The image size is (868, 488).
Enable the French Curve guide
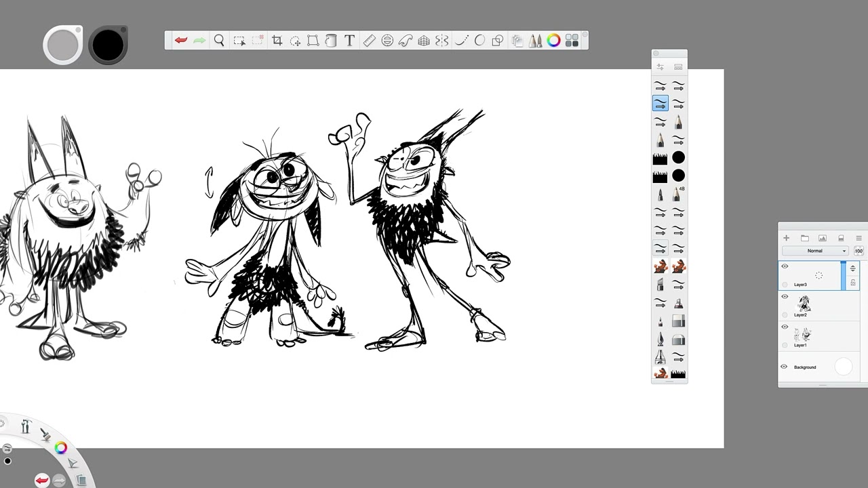[406, 41]
